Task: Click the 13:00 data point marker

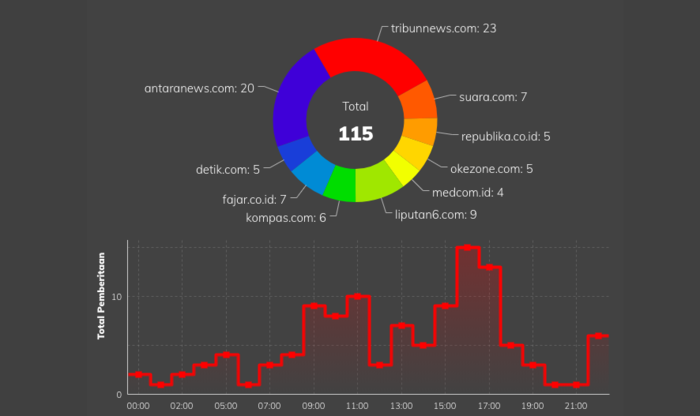Action: point(401,325)
